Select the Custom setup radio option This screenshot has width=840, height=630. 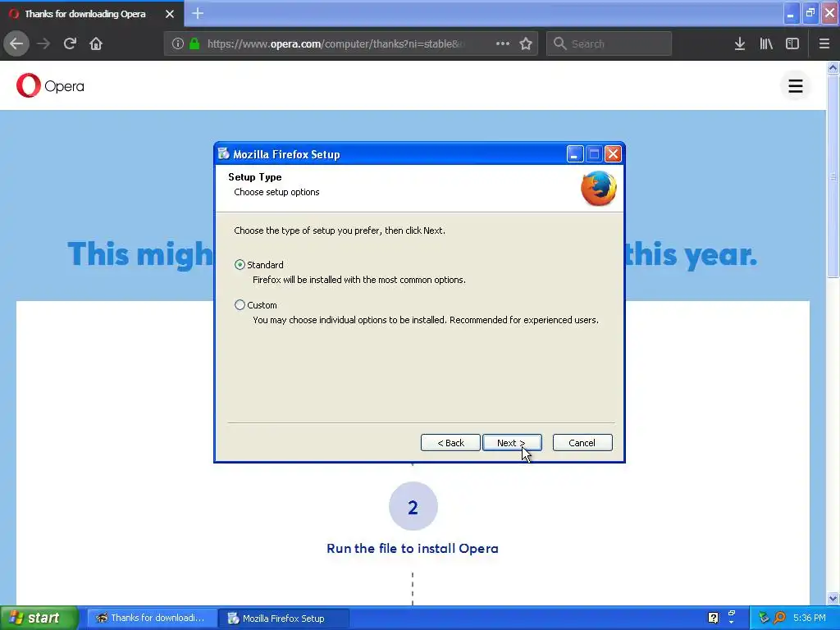point(240,305)
